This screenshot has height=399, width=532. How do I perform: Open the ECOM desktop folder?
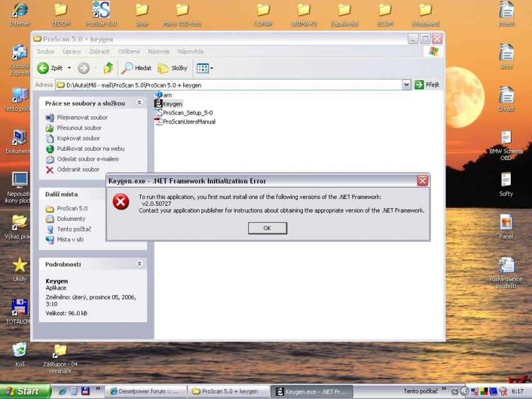385,14
